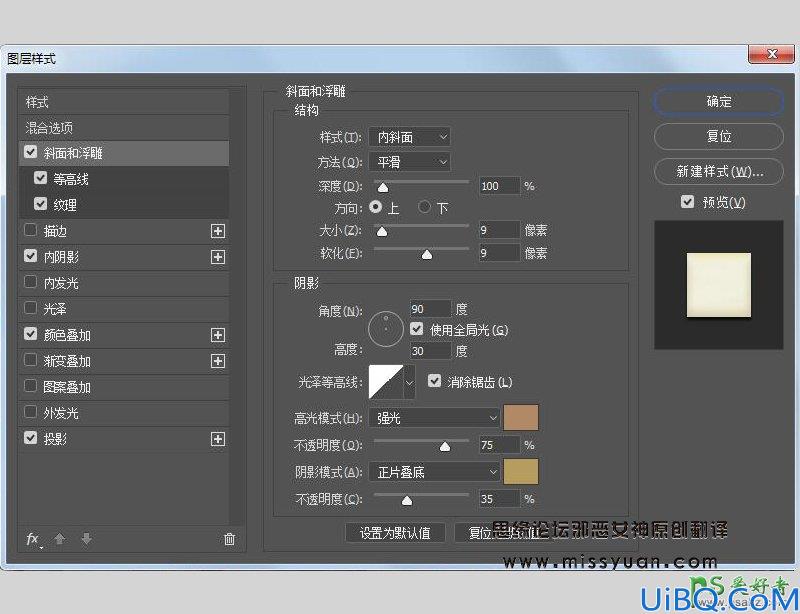Image resolution: width=800 pixels, height=614 pixels.
Task: Click the move effect down arrow
Action: [86, 538]
